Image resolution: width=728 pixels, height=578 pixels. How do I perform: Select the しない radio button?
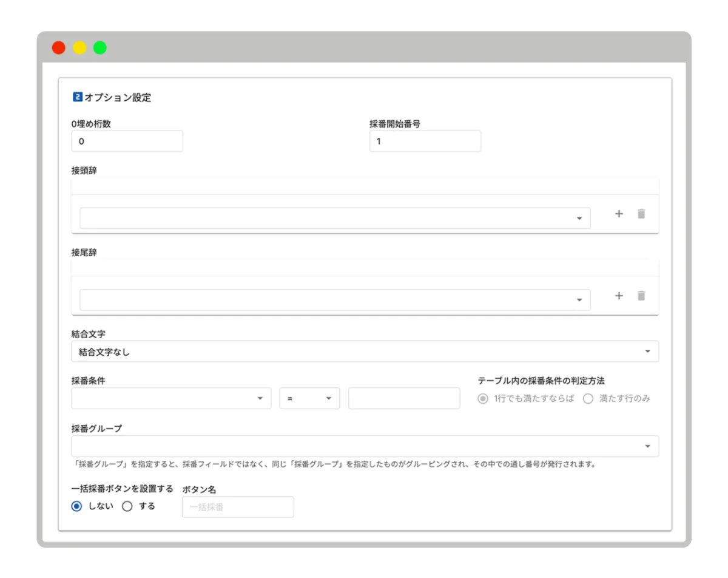click(x=76, y=506)
